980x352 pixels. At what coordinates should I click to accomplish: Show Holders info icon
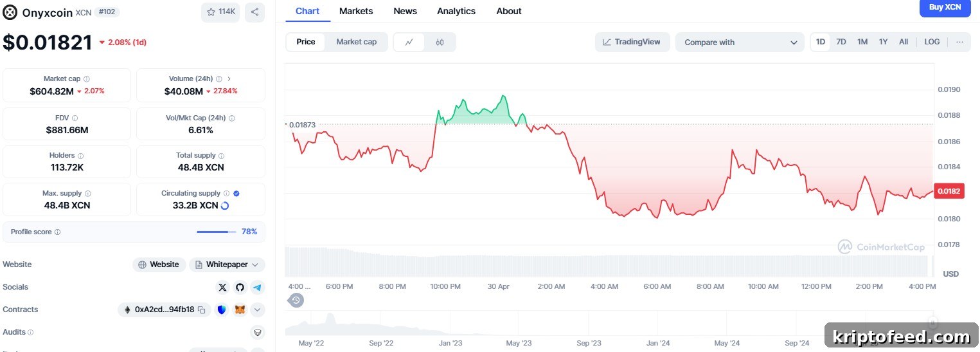point(80,155)
